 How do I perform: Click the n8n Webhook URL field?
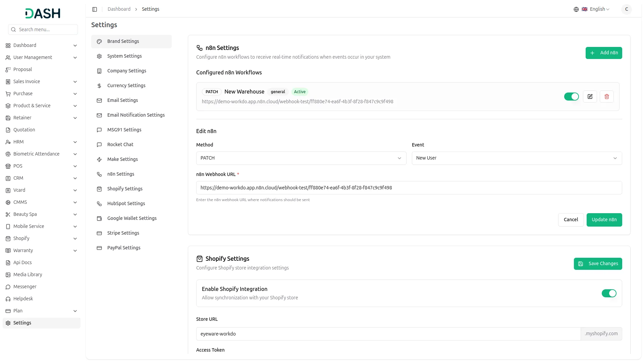coord(409,188)
